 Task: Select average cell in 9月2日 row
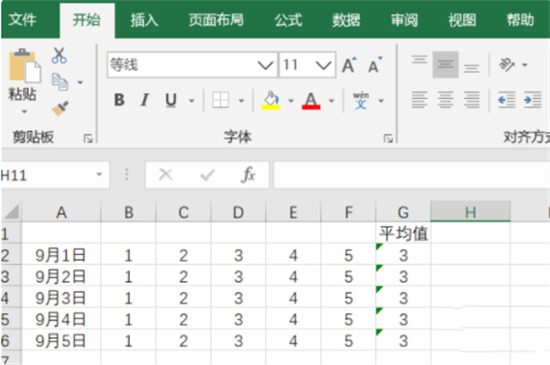coord(403,277)
